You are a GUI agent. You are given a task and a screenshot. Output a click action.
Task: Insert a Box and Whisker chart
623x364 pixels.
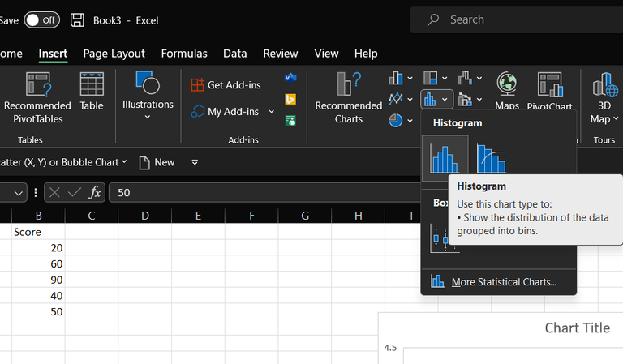pos(445,238)
